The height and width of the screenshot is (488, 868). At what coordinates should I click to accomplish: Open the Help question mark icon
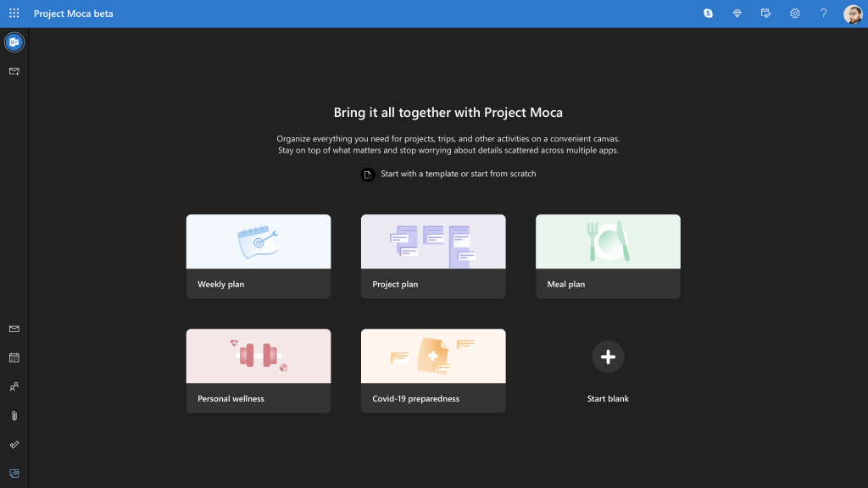pos(823,14)
